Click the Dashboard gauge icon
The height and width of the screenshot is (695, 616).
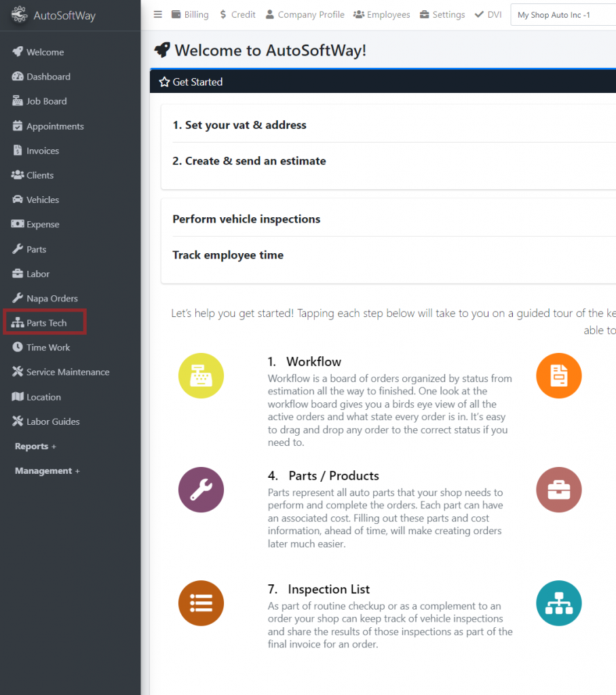[18, 76]
